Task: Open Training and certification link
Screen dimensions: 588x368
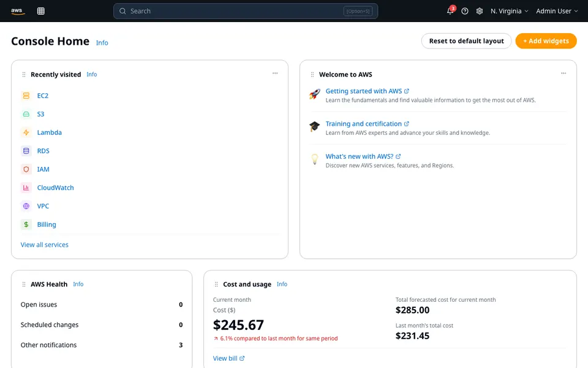Action: tap(364, 124)
